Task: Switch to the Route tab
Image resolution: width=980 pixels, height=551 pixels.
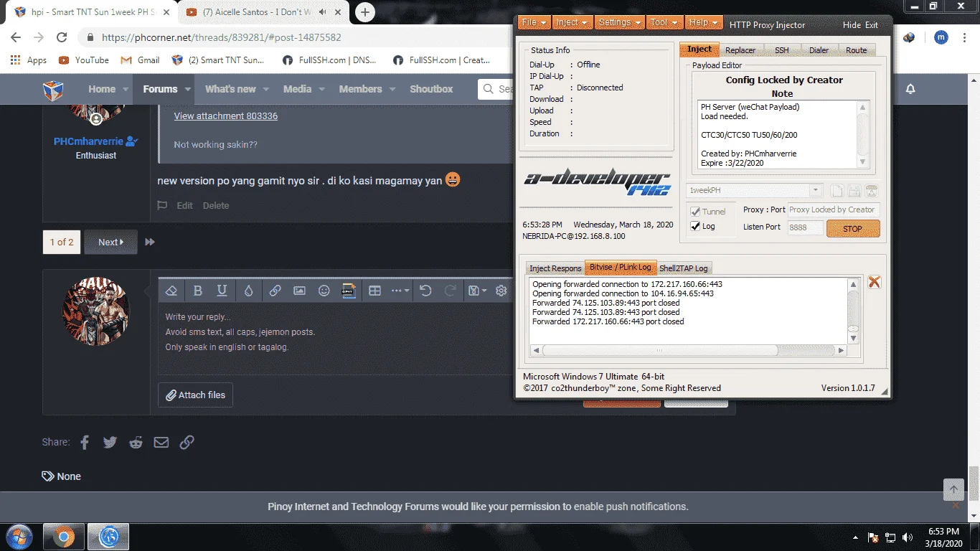Action: click(856, 50)
